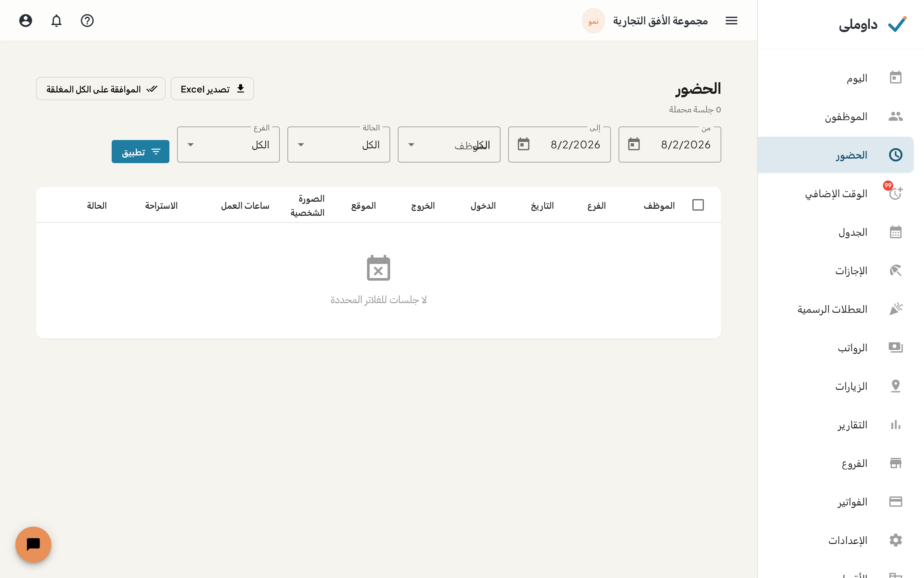Image resolution: width=924 pixels, height=578 pixels.
Task: Click الموافقة على الكل المغلقة button
Action: [x=101, y=89]
